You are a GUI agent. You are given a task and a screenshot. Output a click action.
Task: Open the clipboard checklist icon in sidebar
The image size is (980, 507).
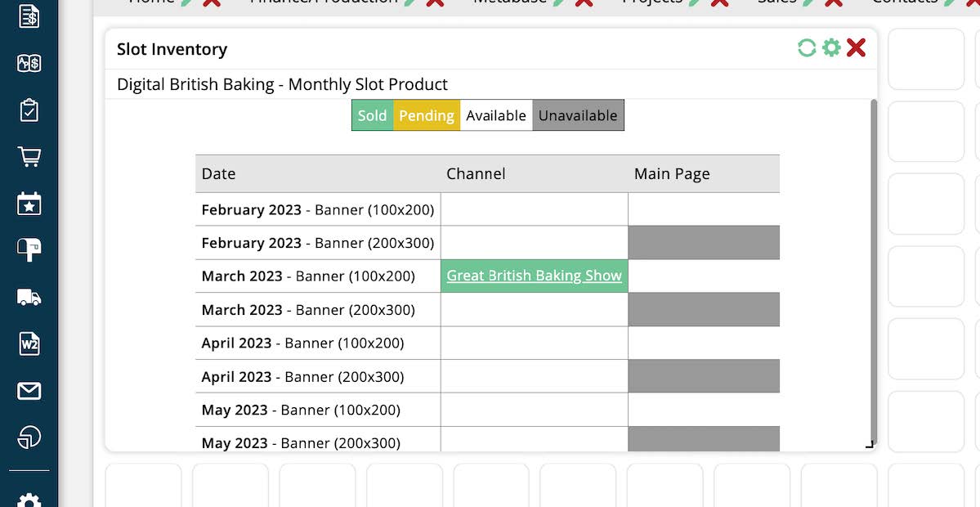pos(29,110)
